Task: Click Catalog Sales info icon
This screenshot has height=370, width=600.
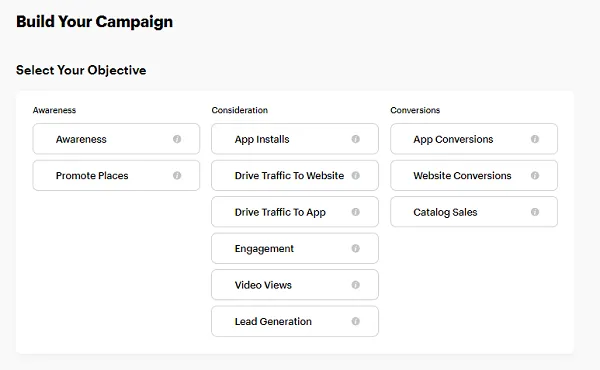Action: pyautogui.click(x=535, y=212)
